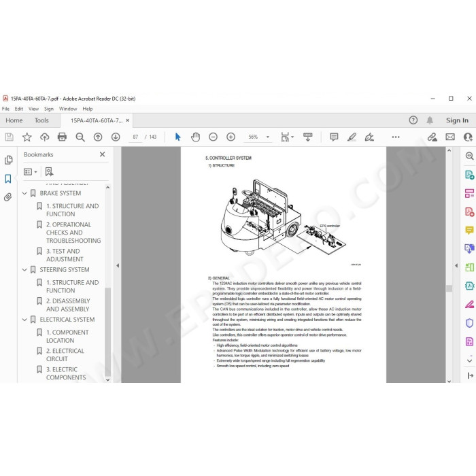This screenshot has width=476, height=476.
Task: Open the Help question mark icon
Action: pos(413,120)
